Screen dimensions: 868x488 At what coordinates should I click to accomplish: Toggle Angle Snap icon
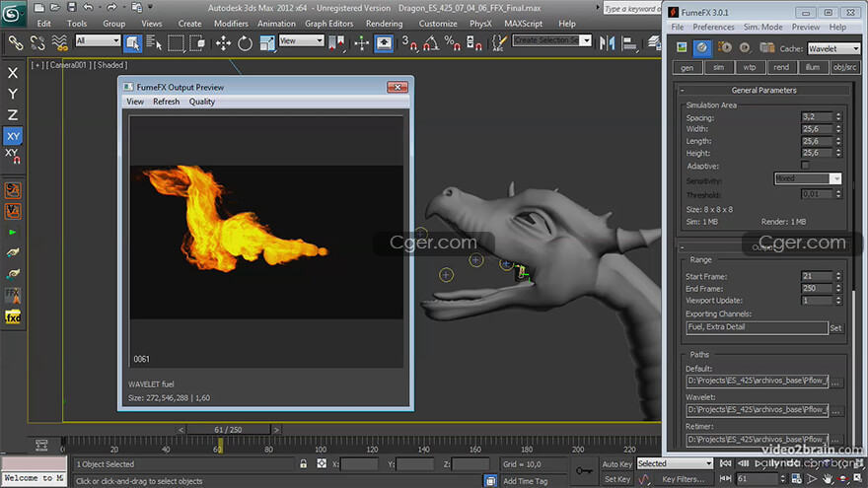tap(431, 42)
